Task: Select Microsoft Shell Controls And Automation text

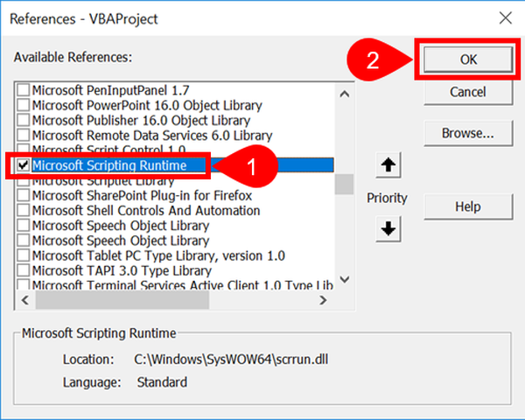Action: click(146, 210)
